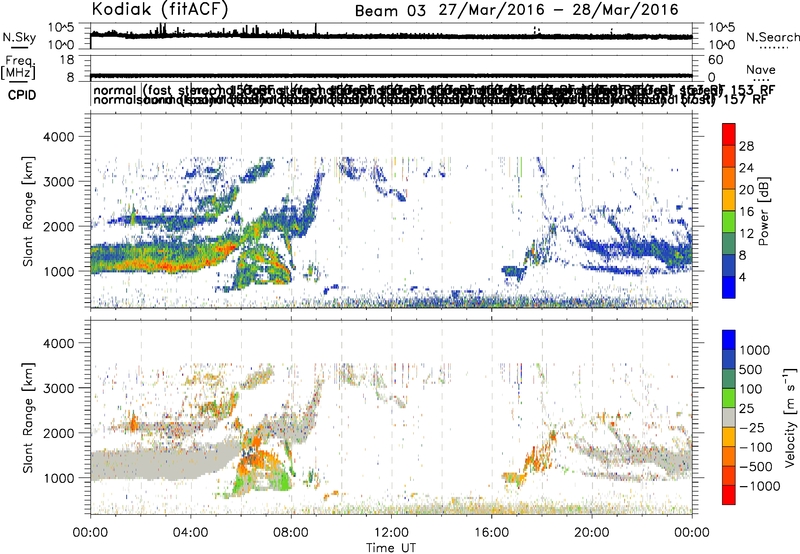Click the "Time UT" axis title
This screenshot has width=800, height=554.
coord(391,548)
